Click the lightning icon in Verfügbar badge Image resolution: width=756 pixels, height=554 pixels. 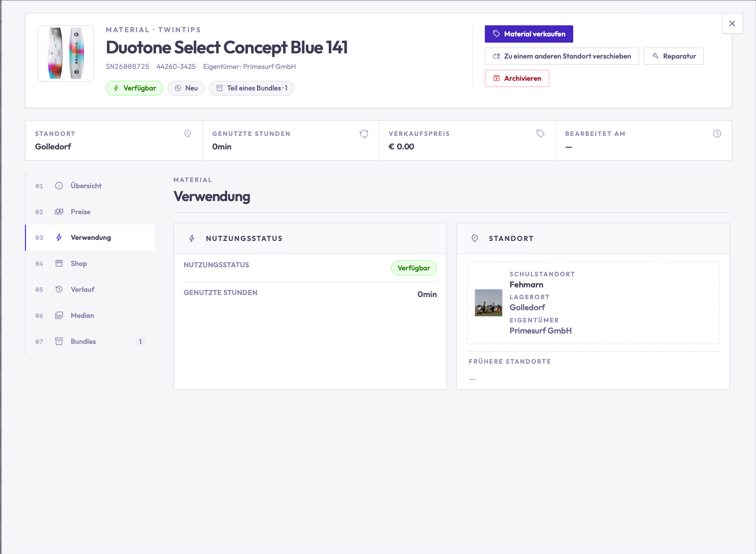pyautogui.click(x=116, y=88)
